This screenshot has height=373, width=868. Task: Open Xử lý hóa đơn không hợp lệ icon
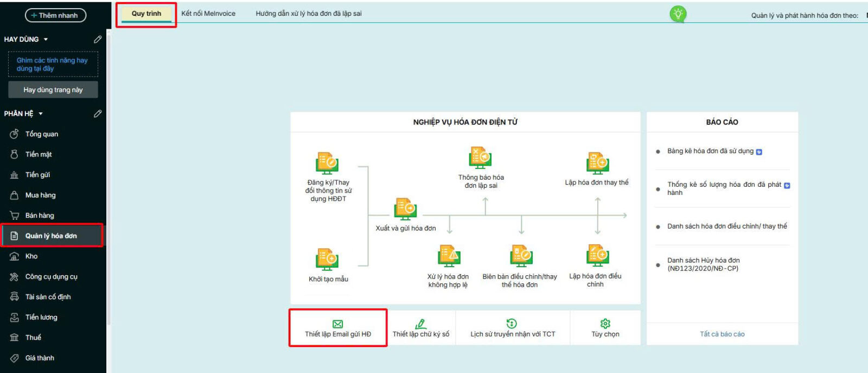coord(449,256)
